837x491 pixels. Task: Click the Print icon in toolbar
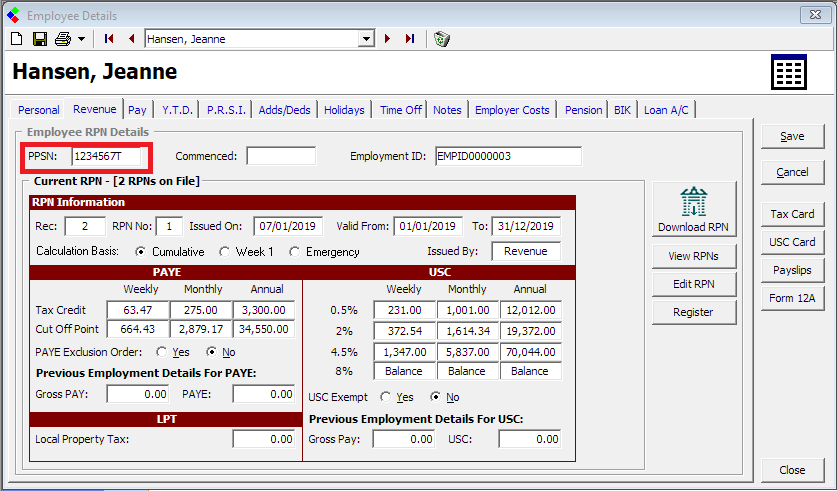[x=63, y=39]
